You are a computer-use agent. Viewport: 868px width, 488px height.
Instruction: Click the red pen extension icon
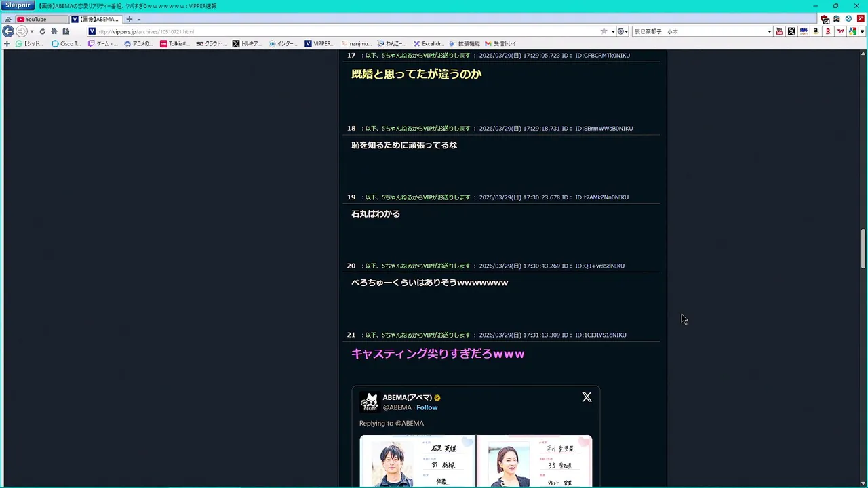tap(861, 19)
